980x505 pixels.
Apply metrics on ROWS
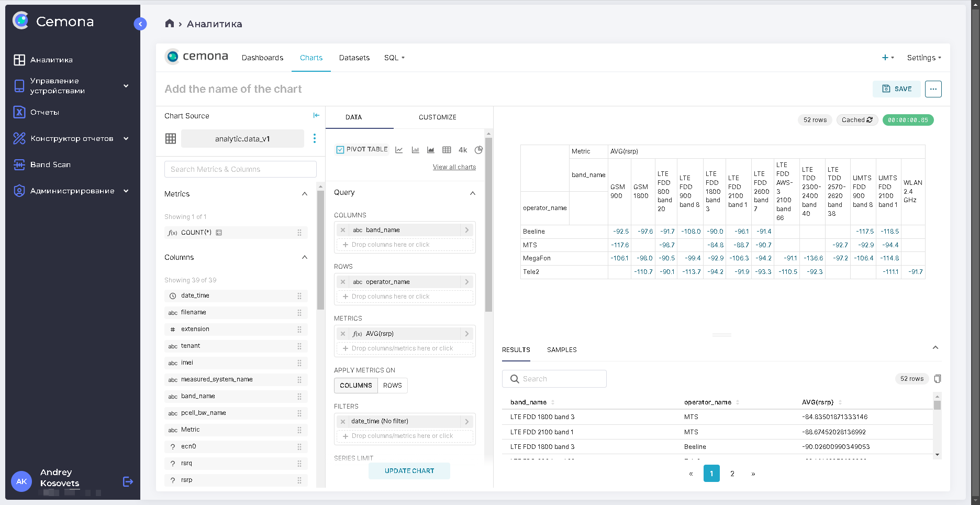pyautogui.click(x=392, y=386)
